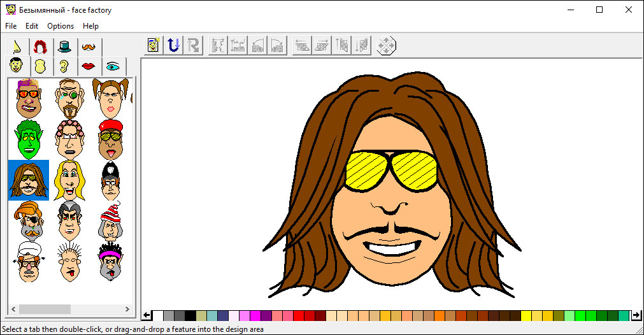Open the Options menu

click(61, 26)
